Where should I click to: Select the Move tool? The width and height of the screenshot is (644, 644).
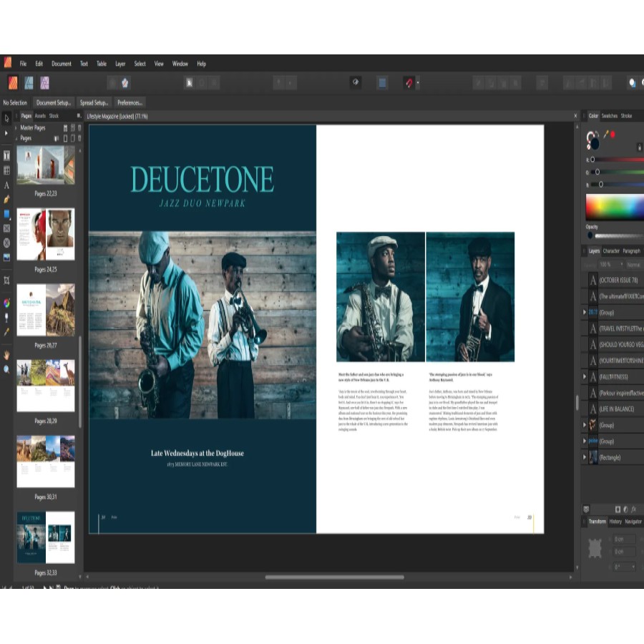pos(6,118)
